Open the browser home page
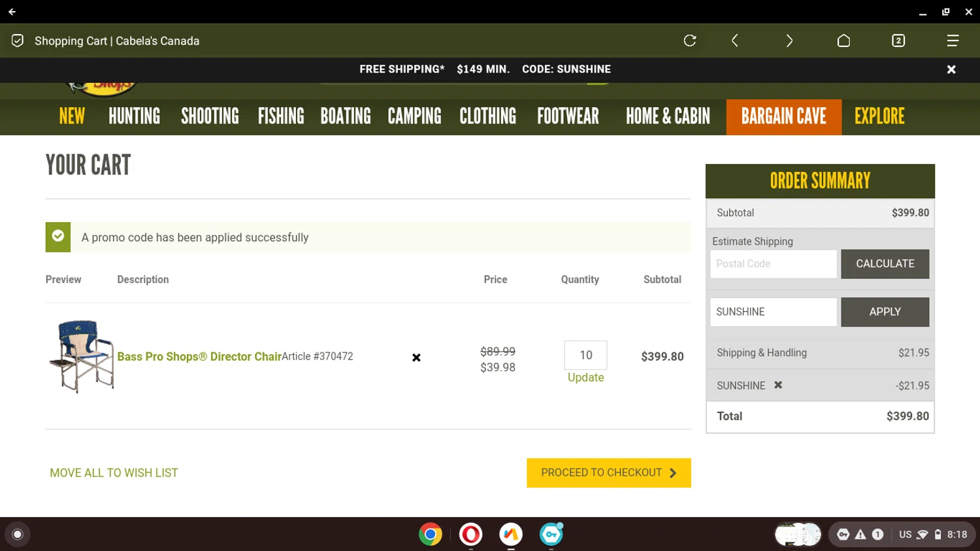The height and width of the screenshot is (551, 980). coord(843,41)
